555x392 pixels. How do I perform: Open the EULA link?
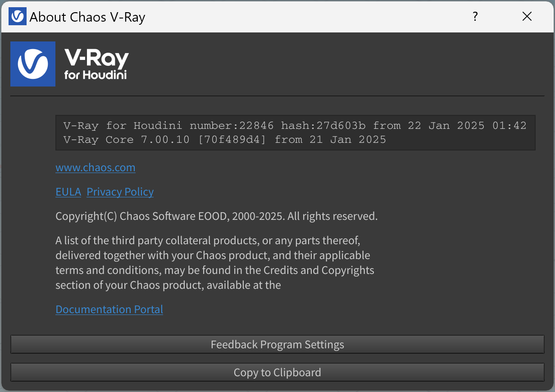[x=68, y=192]
